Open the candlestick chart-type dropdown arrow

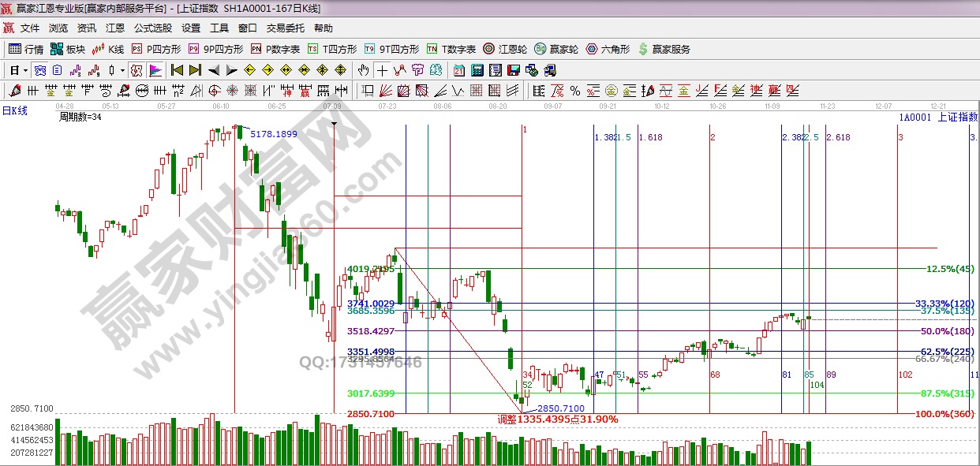coord(122,69)
